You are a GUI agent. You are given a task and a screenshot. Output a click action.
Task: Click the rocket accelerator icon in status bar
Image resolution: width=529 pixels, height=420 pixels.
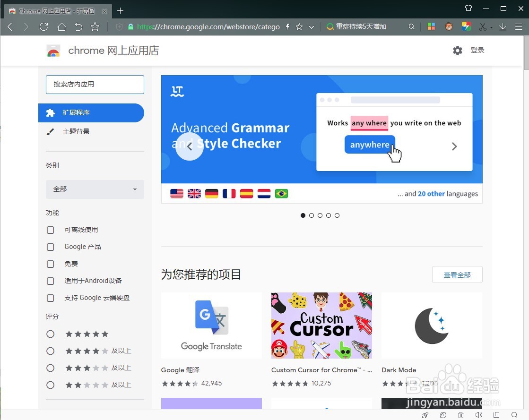click(425, 415)
